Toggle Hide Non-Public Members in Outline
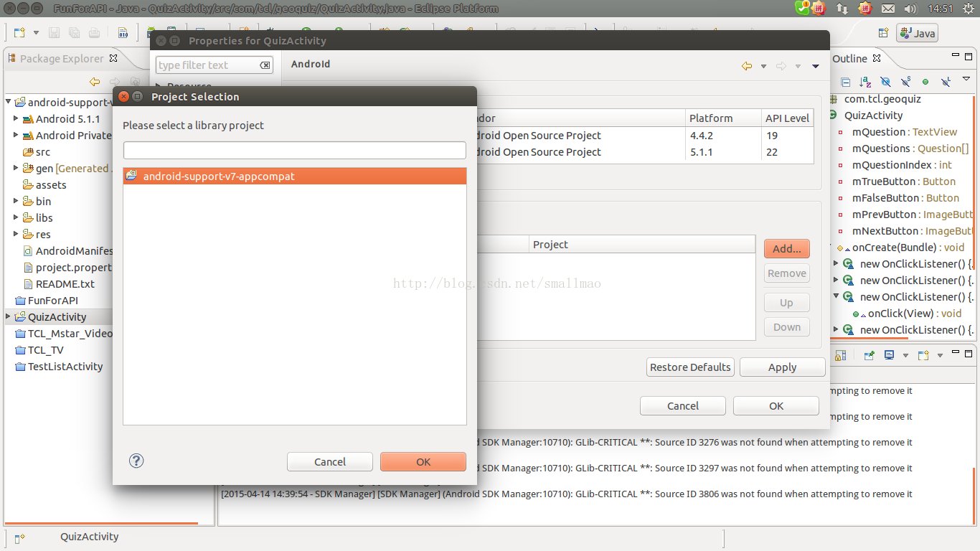This screenshot has width=980, height=551. pos(925,82)
